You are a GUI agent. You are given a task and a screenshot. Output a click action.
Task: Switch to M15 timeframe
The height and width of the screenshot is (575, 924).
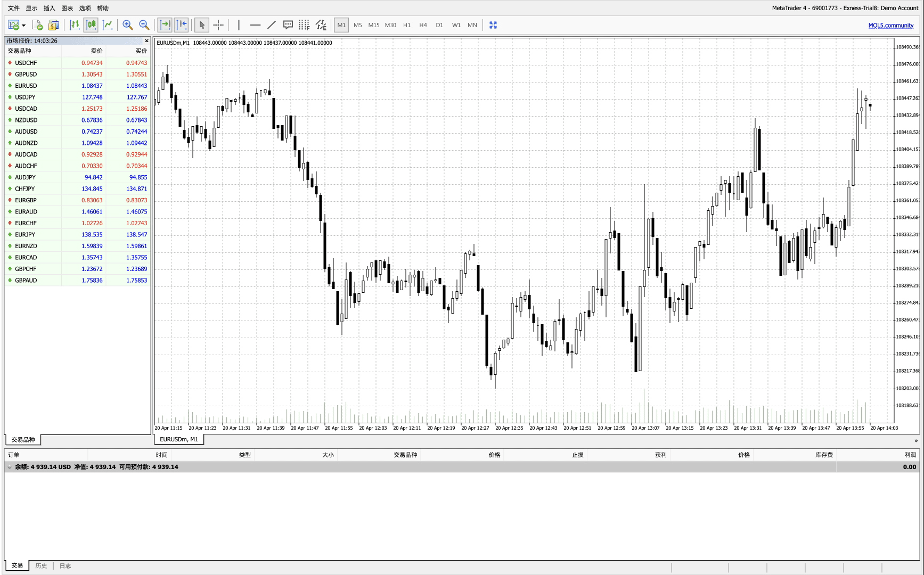pos(374,25)
